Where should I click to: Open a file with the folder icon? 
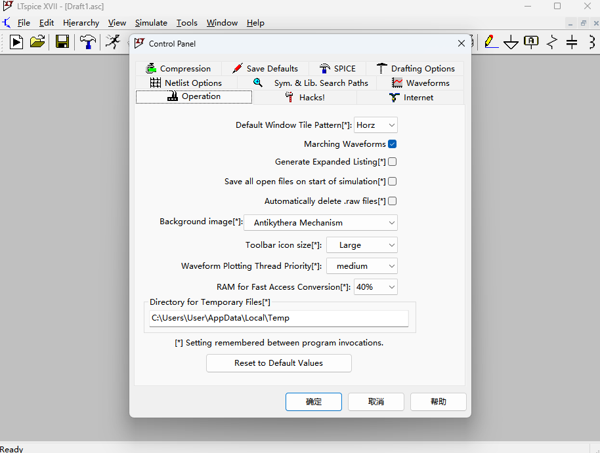(x=38, y=42)
